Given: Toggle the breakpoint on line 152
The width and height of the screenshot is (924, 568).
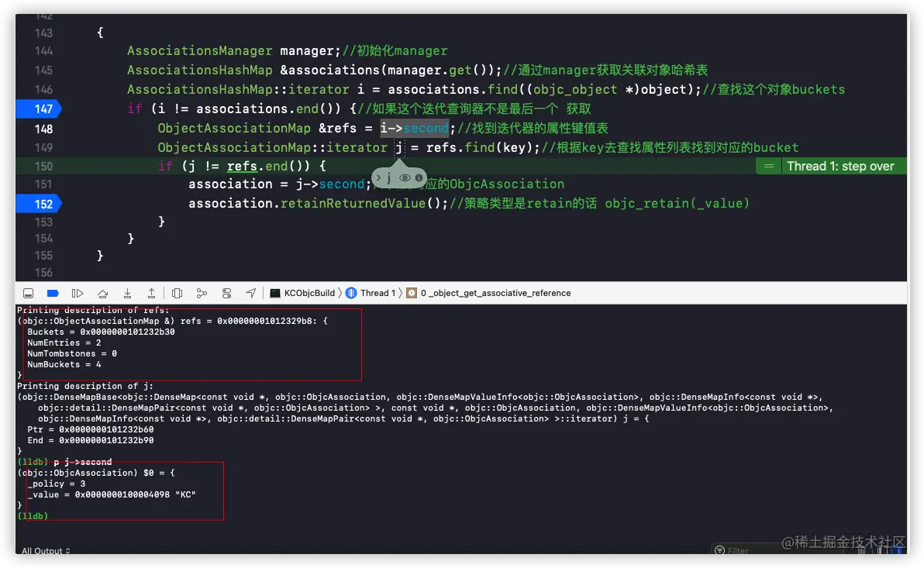Looking at the screenshot, I should click(38, 204).
